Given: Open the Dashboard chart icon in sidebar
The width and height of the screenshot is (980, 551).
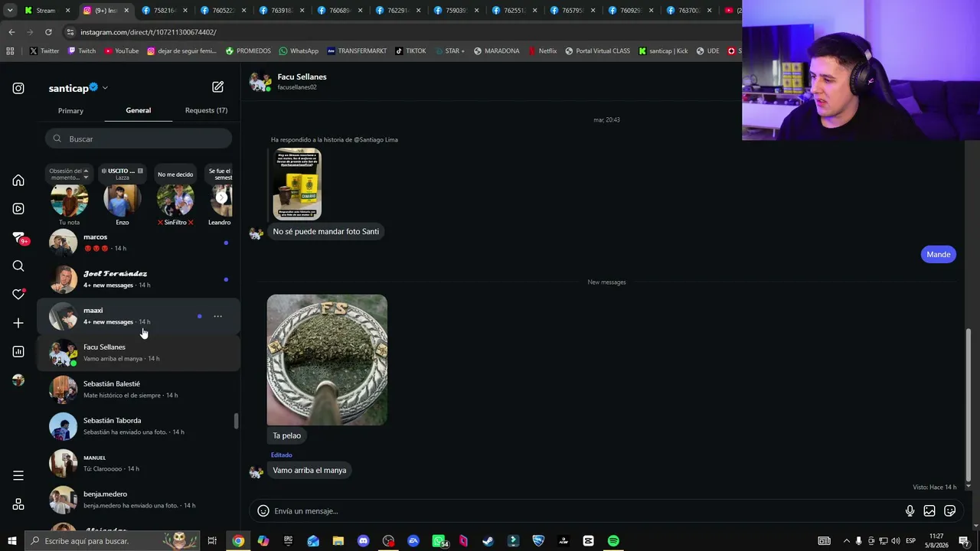Looking at the screenshot, I should [18, 351].
